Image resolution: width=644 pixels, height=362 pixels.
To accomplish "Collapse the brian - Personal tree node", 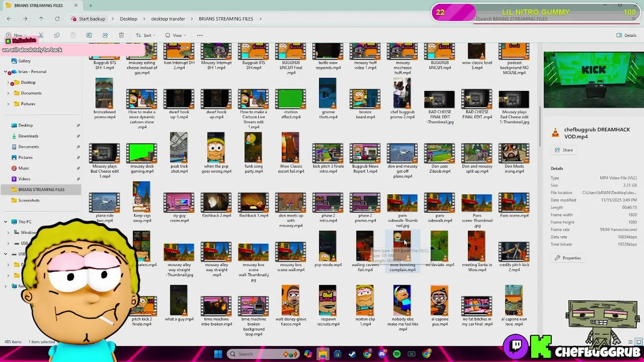I will pos(6,72).
